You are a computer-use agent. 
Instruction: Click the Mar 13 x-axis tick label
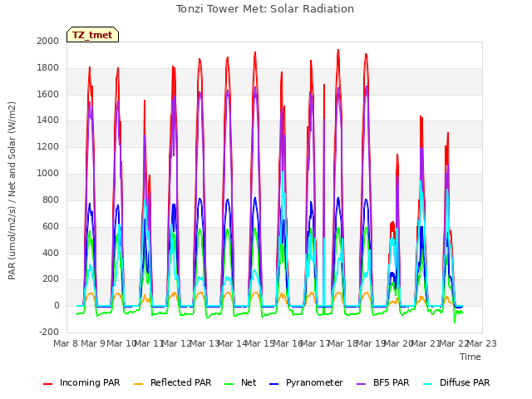click(x=204, y=343)
